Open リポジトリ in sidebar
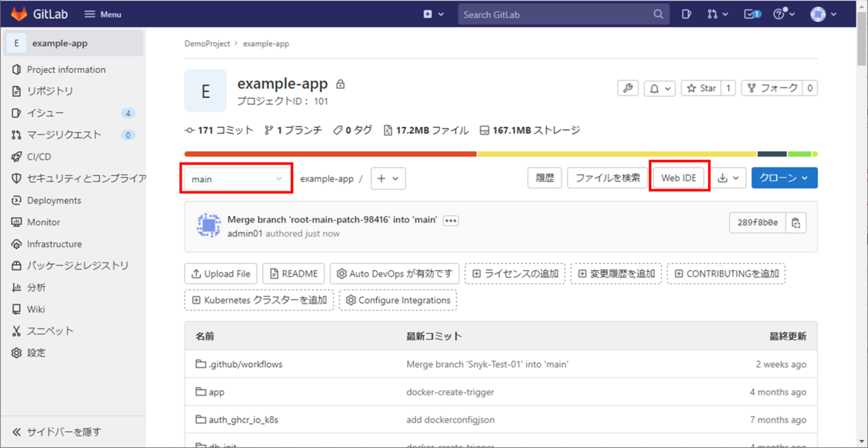Viewport: 868px width, 448px height. 50,92
